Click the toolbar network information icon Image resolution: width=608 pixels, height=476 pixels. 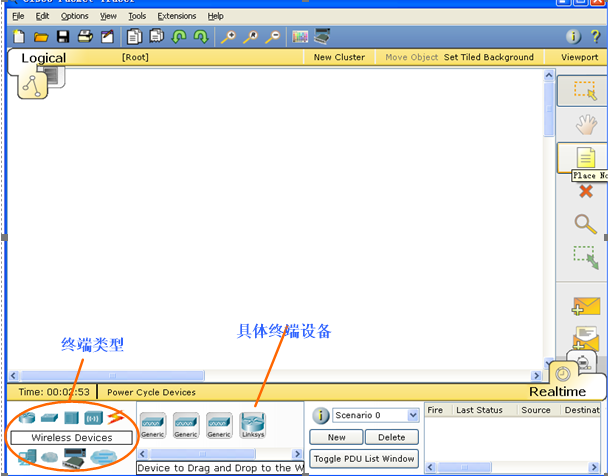[x=573, y=36]
